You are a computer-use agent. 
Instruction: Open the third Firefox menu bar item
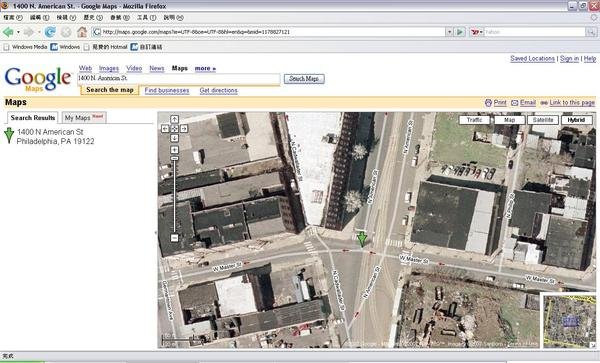point(66,18)
